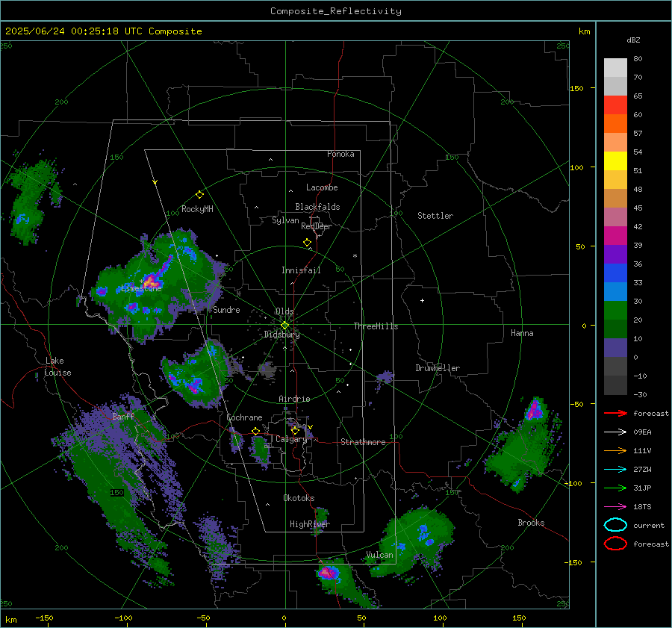Click the 65 dBZ red color swatch
The width and height of the screenshot is (672, 628).
615,105
